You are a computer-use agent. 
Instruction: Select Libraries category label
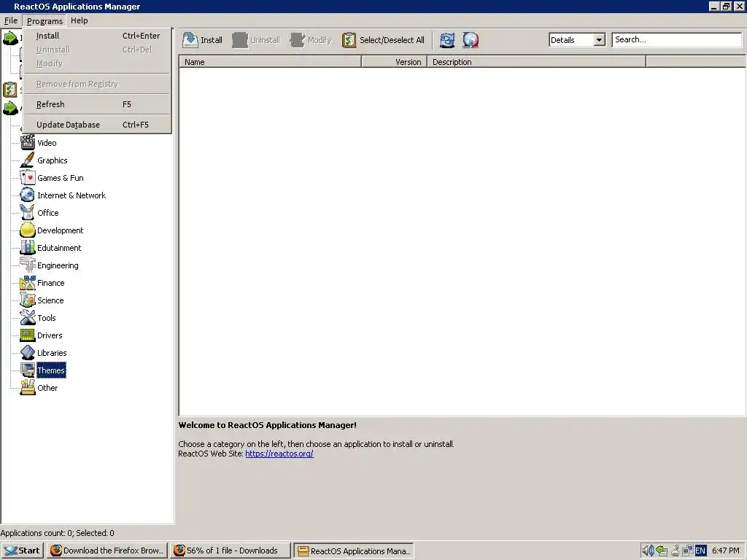pyautogui.click(x=52, y=353)
